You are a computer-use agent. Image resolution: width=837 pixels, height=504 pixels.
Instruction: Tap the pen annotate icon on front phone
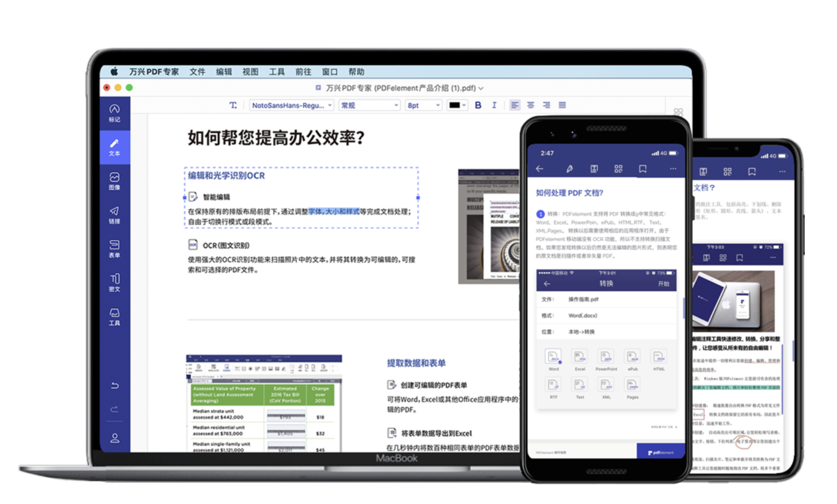pyautogui.click(x=569, y=169)
